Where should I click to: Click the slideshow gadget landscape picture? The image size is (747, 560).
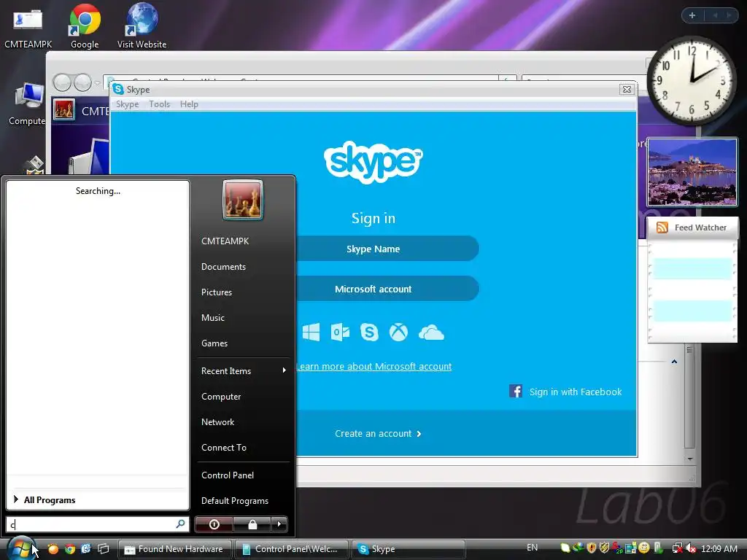point(692,172)
